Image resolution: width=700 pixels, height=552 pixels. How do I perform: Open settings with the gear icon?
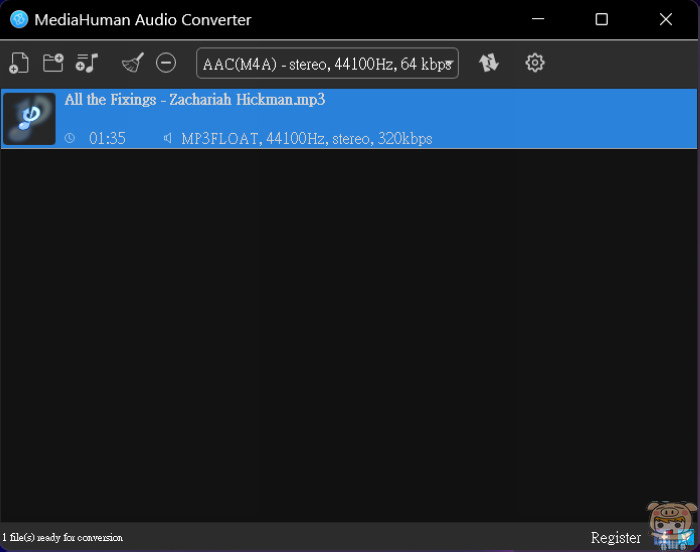click(x=534, y=63)
